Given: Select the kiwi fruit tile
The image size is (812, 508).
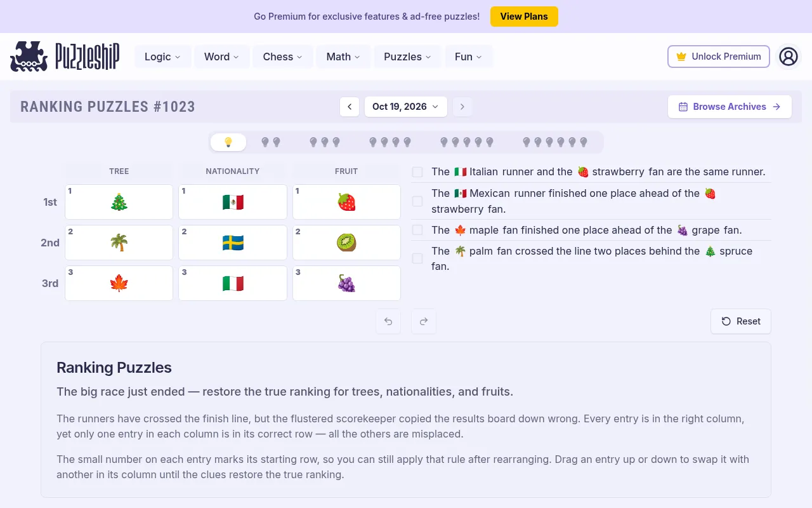Looking at the screenshot, I should tap(346, 243).
